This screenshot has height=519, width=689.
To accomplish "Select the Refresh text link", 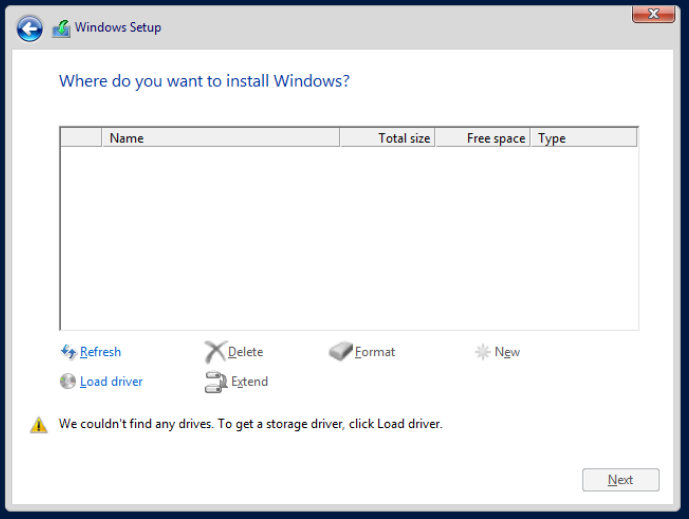I will click(x=101, y=352).
